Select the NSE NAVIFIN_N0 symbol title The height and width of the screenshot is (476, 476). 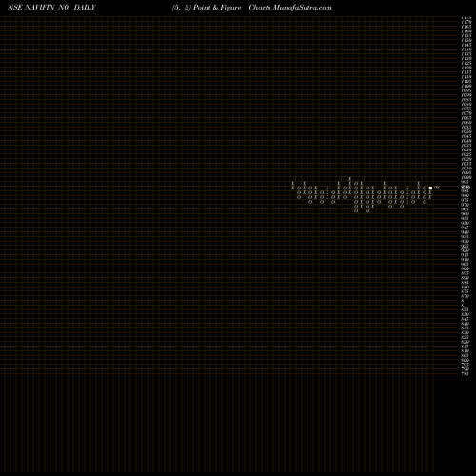tap(38, 8)
